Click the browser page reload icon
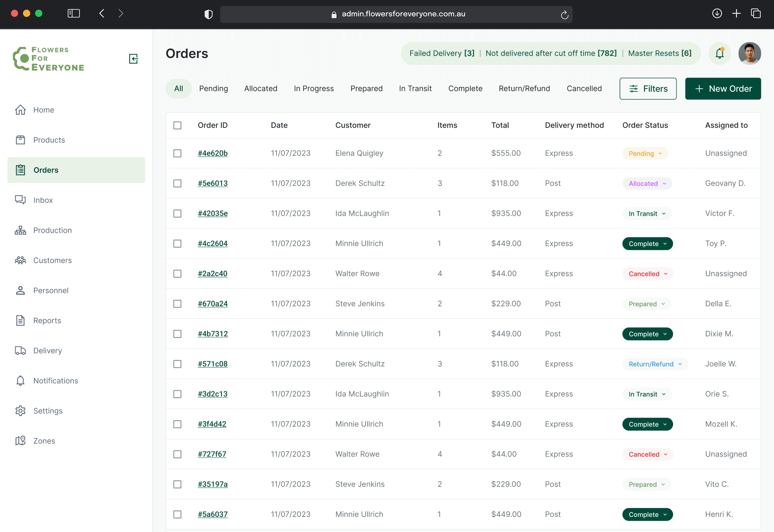Screen dimensions: 774x532 [x=564, y=14]
